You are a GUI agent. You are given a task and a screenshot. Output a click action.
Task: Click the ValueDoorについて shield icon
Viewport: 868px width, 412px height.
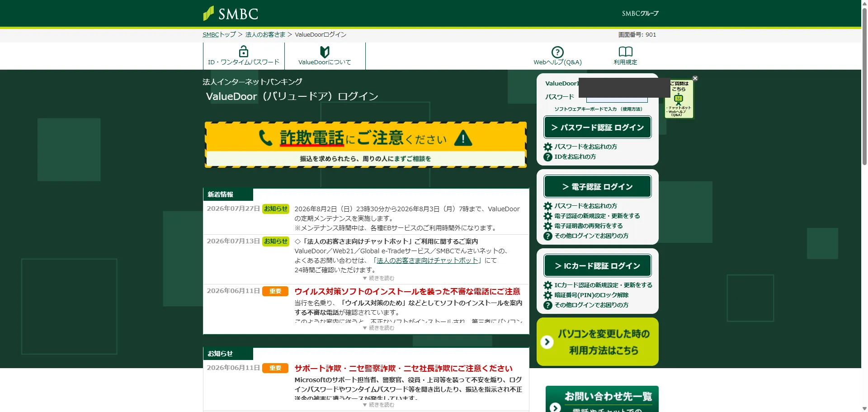pyautogui.click(x=325, y=52)
